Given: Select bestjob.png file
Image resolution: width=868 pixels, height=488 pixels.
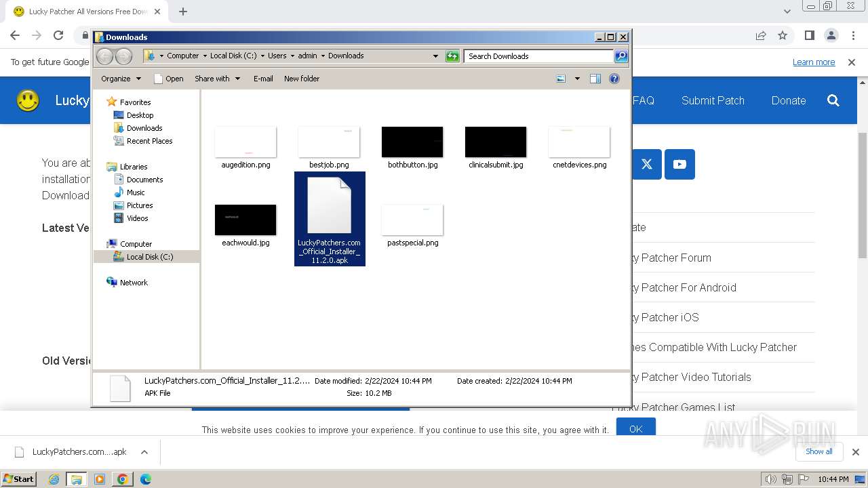Looking at the screenshot, I should (329, 147).
